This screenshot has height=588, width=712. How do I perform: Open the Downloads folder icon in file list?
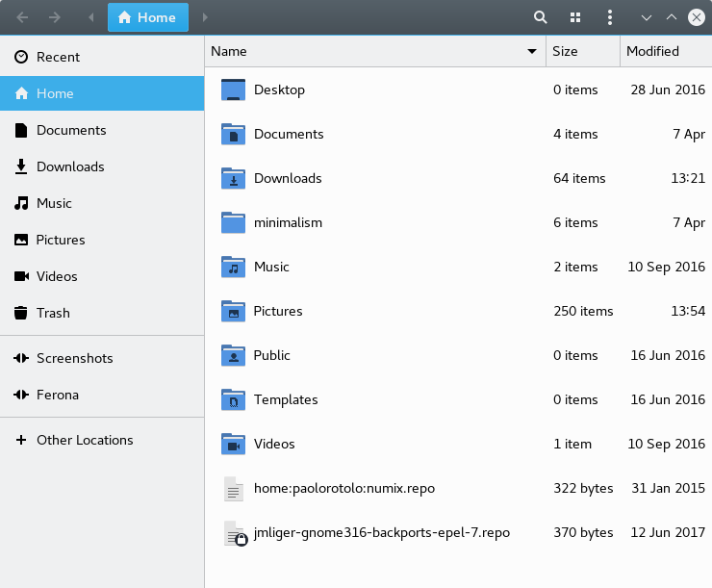point(234,178)
